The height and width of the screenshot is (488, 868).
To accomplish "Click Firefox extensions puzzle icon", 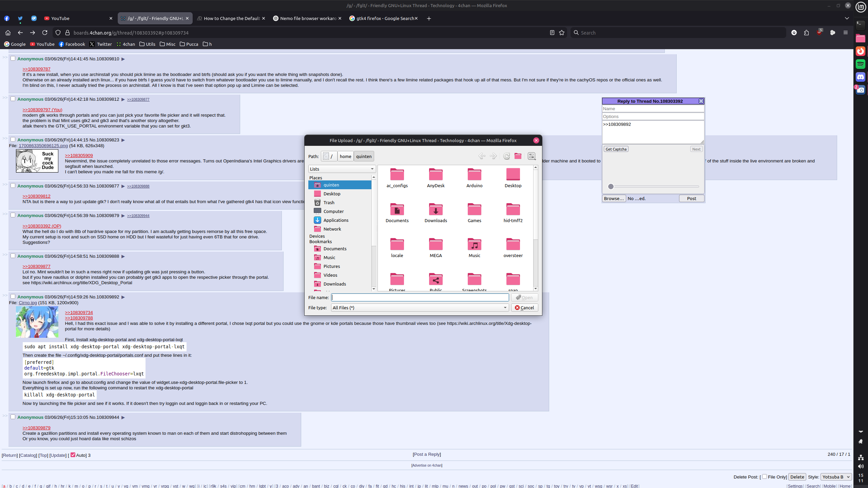I will (806, 33).
